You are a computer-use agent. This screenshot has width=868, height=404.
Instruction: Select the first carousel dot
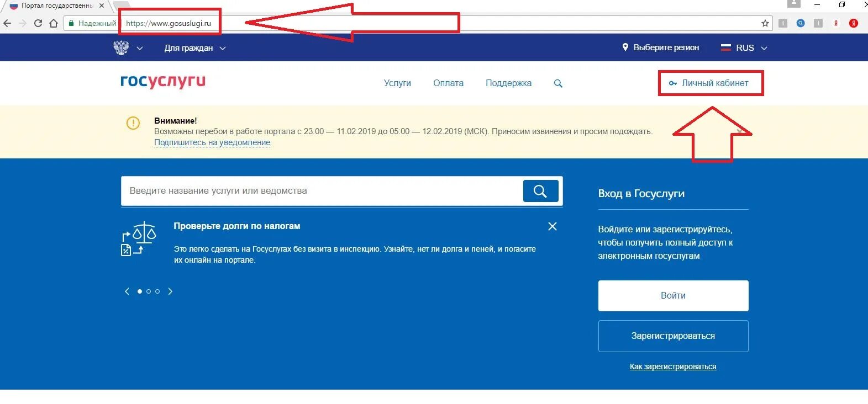point(140,291)
